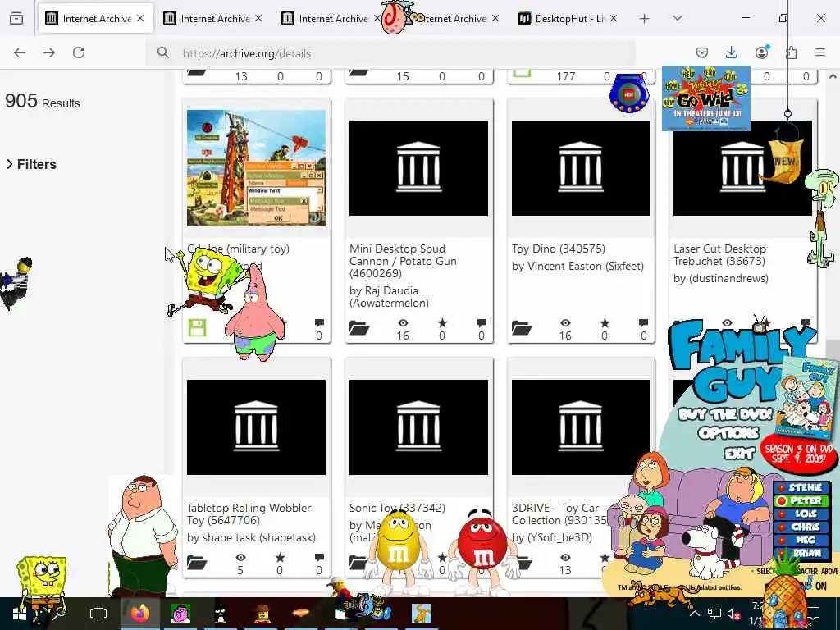Select Chris in Family Guy character list

[801, 527]
